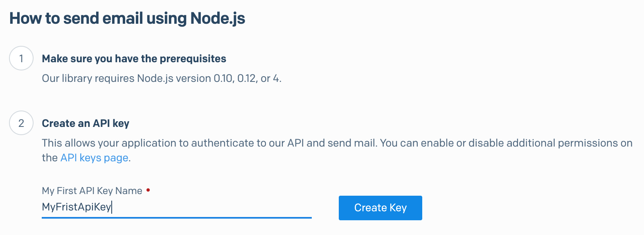Focus the My First API Key Name field
The image size is (644, 235).
coord(177,207)
